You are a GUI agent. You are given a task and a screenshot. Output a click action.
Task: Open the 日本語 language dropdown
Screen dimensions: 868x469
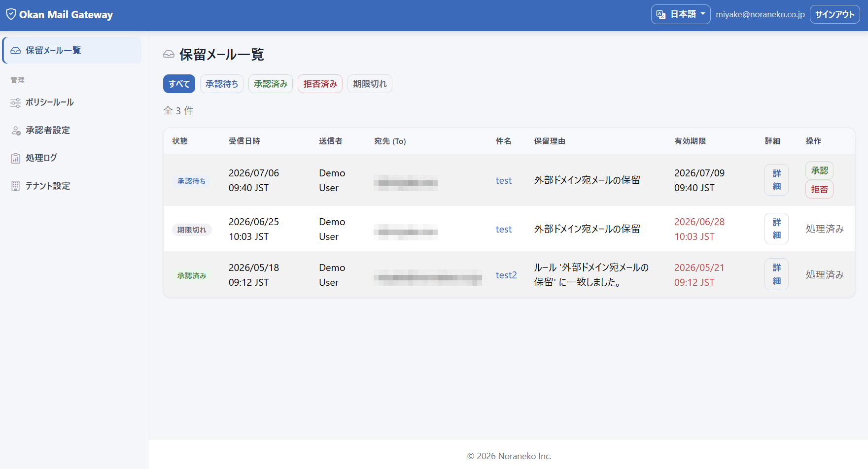click(x=681, y=14)
